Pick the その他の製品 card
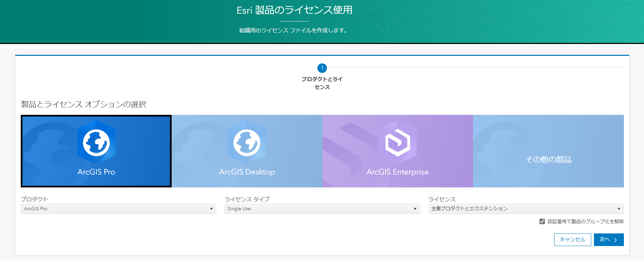The image size is (644, 260). pyautogui.click(x=548, y=151)
